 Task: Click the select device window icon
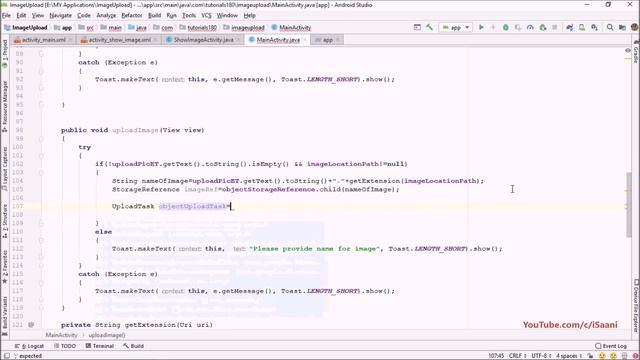click(x=417, y=27)
